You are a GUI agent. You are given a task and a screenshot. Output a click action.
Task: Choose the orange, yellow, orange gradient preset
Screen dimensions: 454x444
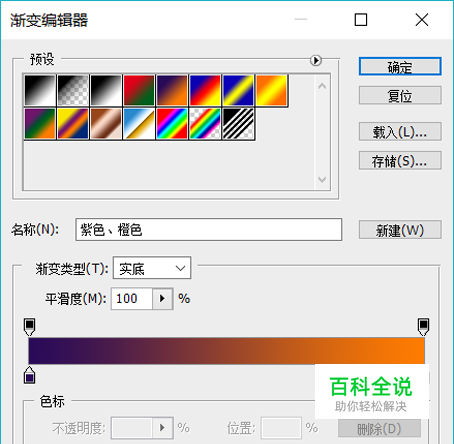(x=271, y=90)
